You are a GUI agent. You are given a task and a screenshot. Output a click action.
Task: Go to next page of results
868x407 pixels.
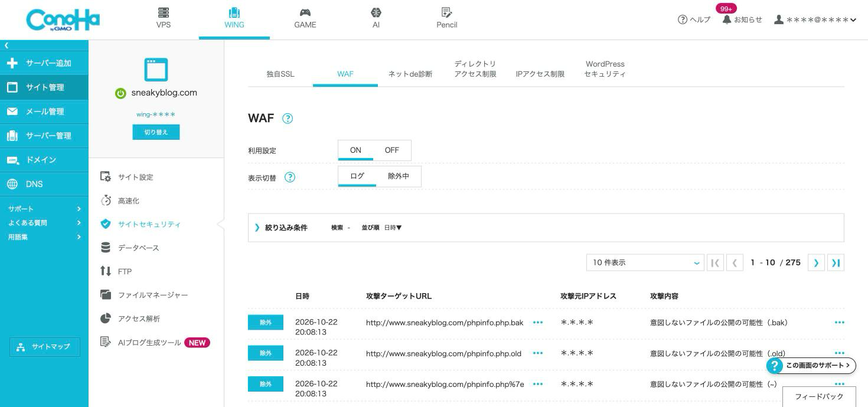pyautogui.click(x=816, y=262)
